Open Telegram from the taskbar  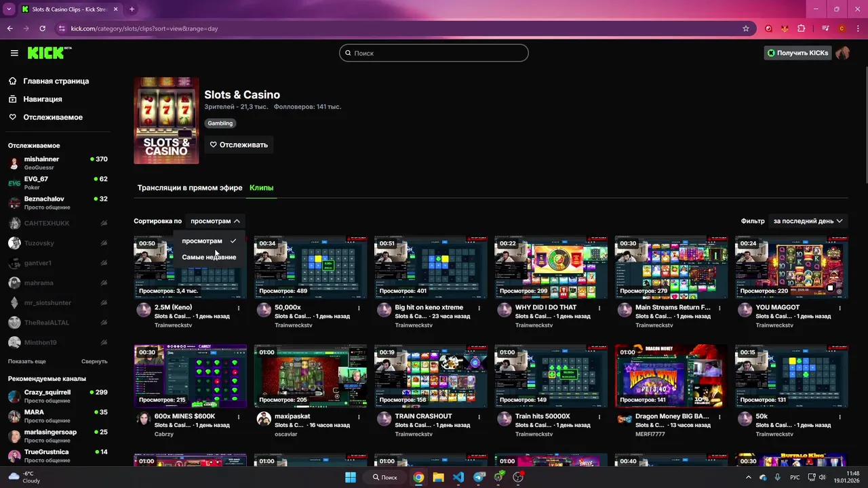pyautogui.click(x=479, y=477)
